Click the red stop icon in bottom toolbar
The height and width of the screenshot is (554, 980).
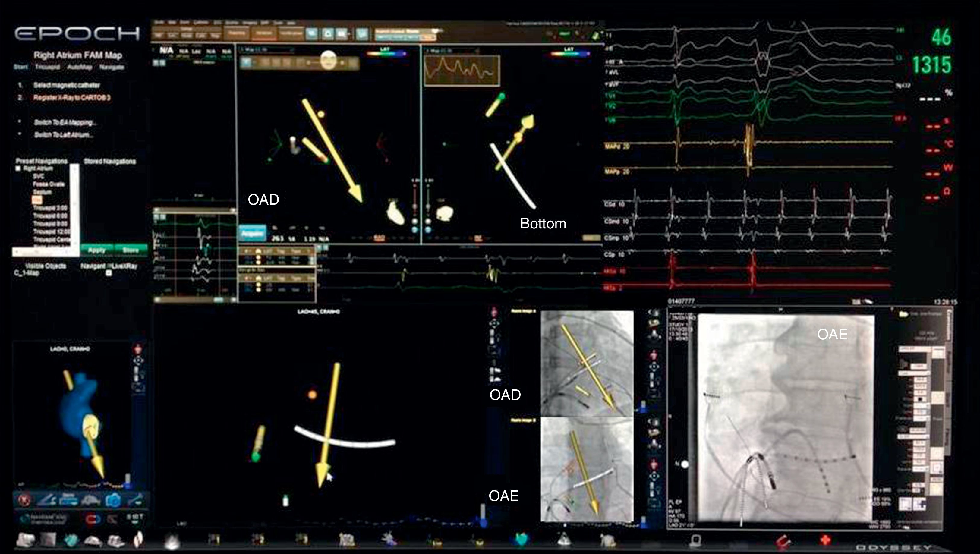pyautogui.click(x=24, y=500)
